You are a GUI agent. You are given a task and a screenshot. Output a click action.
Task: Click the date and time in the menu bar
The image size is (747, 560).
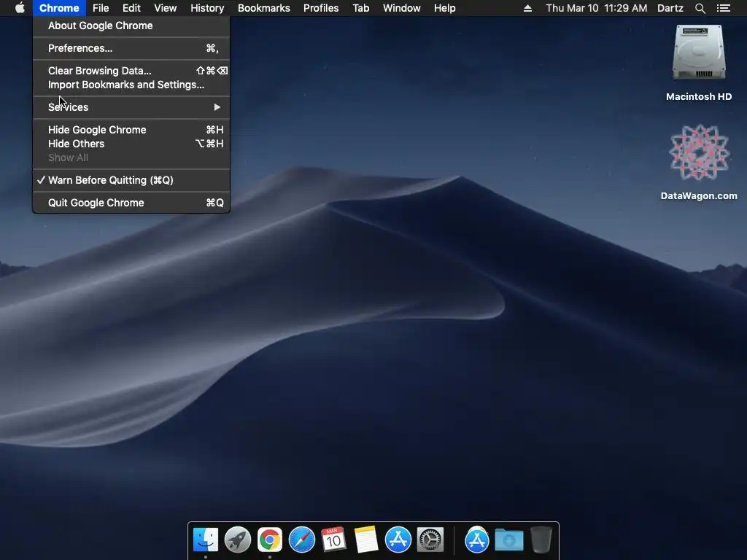pos(597,8)
